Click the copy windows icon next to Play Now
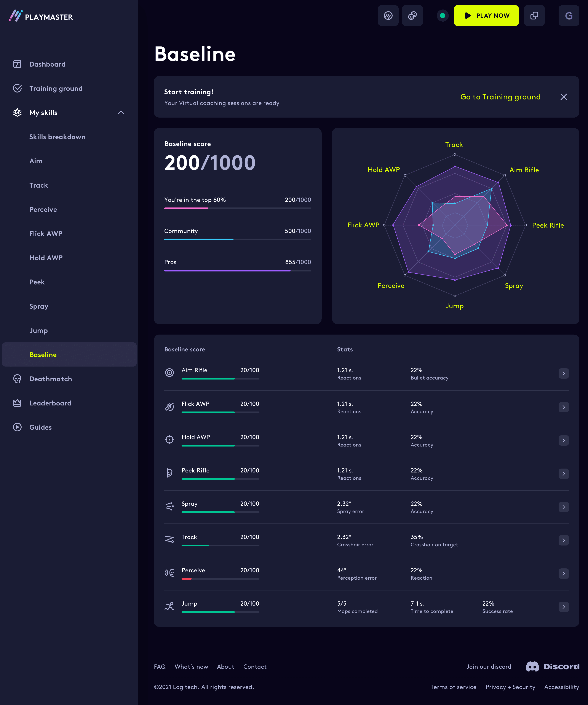Image resolution: width=588 pixels, height=705 pixels. (534, 15)
